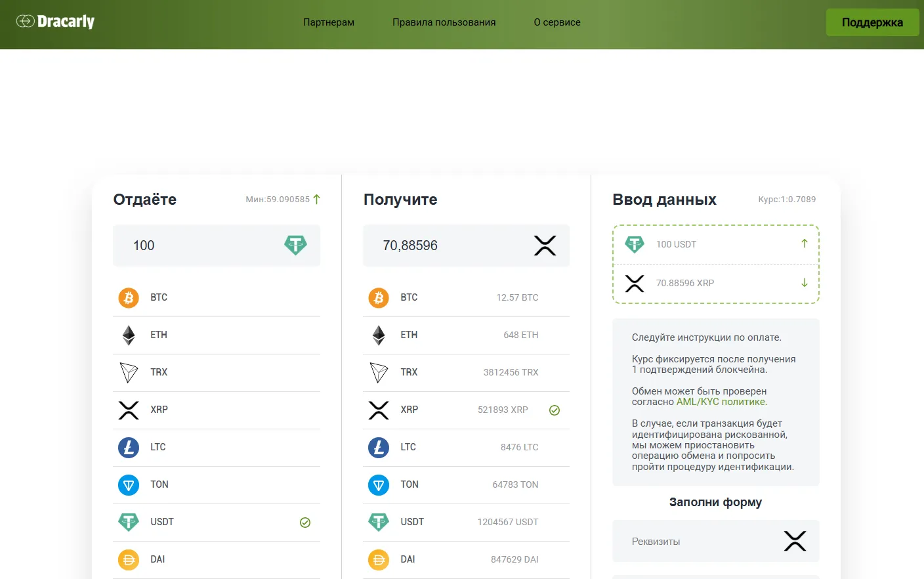
Task: Click XRP icon in Реквизиты field
Action: coord(795,542)
